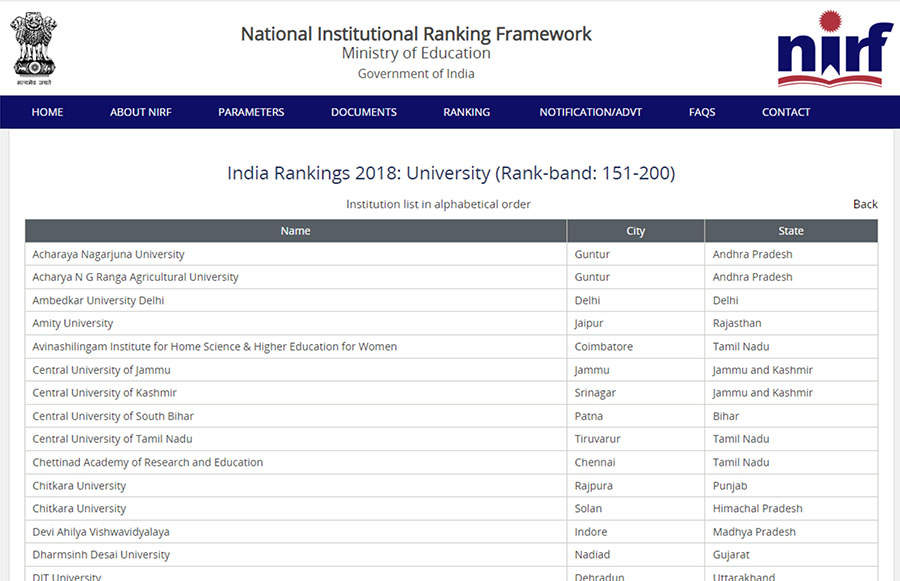Select Chitkara University in the Rajpura row
This screenshot has height=581, width=900.
tap(79, 486)
